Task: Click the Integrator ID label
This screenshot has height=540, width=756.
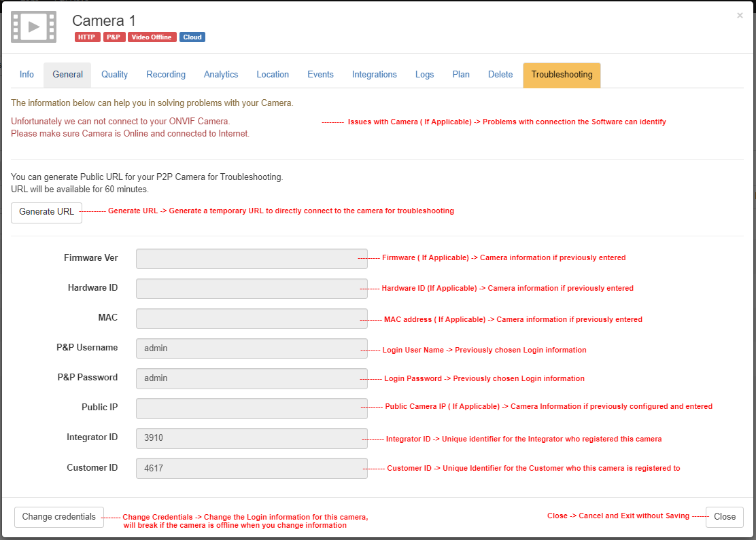Action: tap(92, 437)
